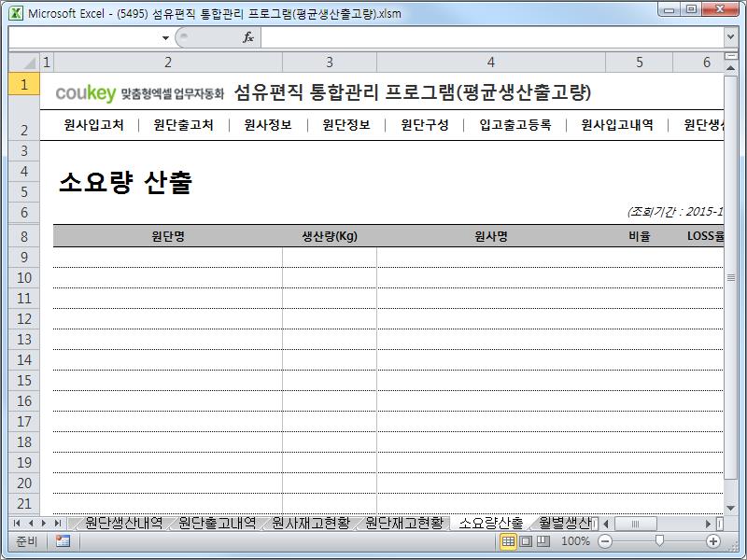Expand the formula bar with chevron
Screen dimensions: 747x560
[731, 36]
